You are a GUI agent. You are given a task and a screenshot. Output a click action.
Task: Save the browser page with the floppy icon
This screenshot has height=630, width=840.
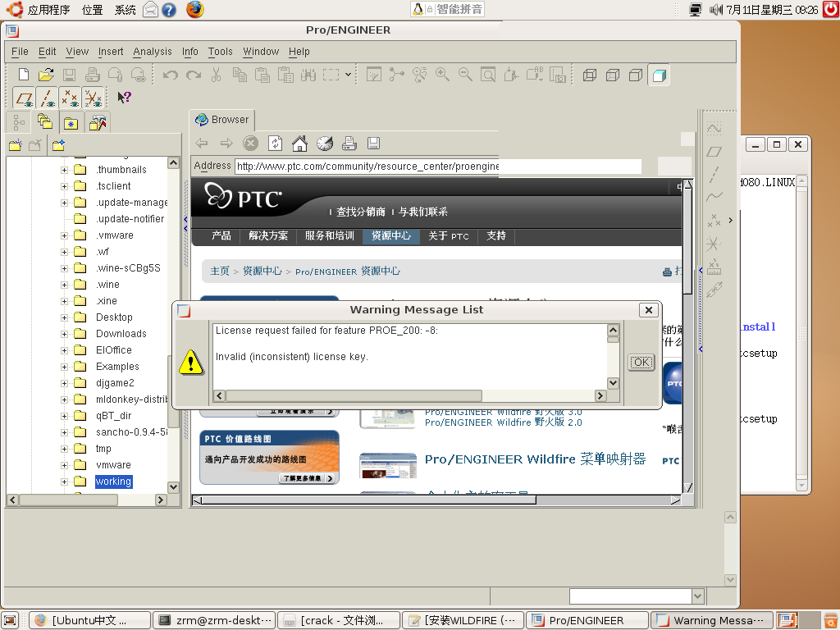point(373,144)
